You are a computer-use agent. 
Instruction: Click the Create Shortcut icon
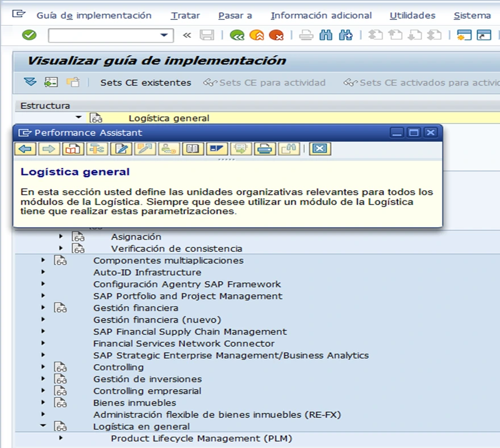pyautogui.click(x=484, y=35)
